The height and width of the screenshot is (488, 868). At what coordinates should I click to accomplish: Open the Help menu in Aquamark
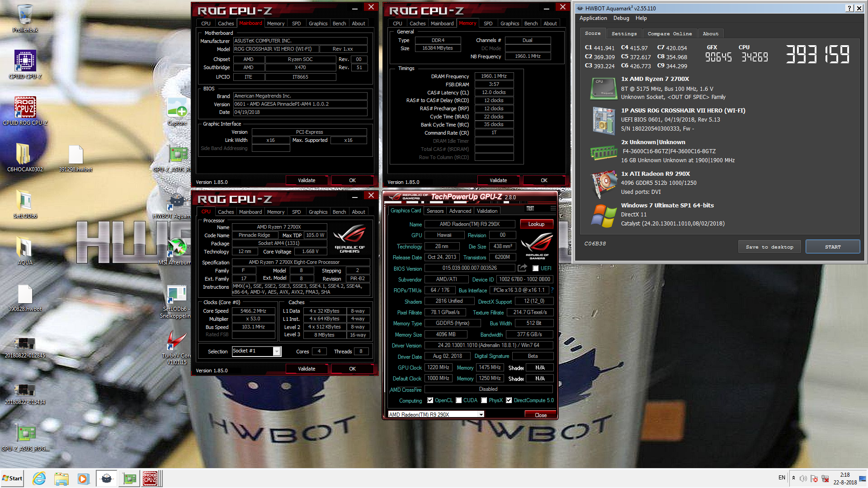pos(641,18)
